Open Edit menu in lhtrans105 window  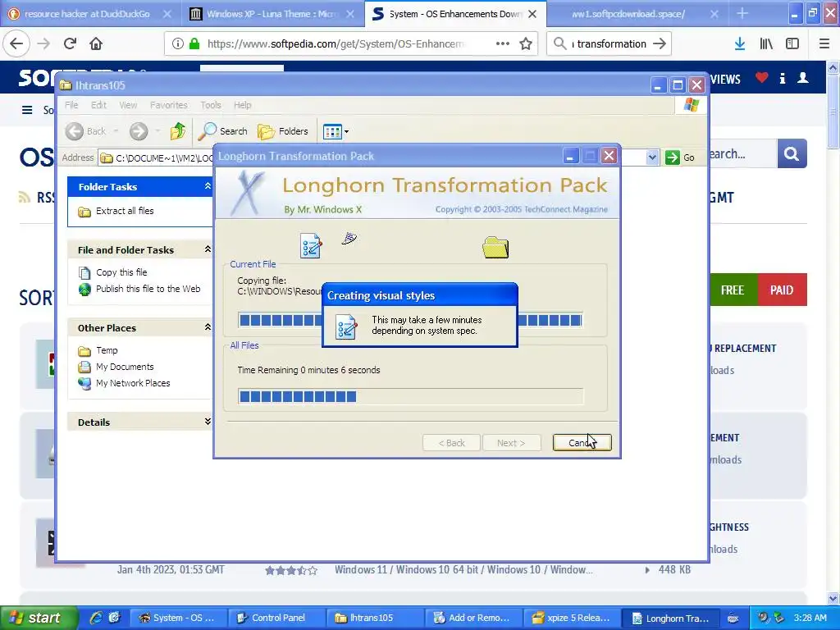pos(98,105)
